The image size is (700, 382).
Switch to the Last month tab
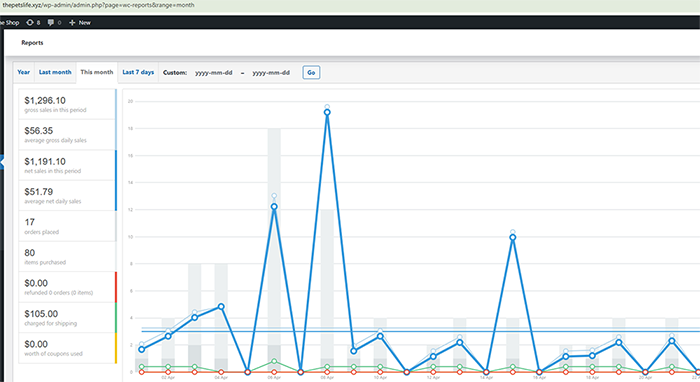[55, 72]
